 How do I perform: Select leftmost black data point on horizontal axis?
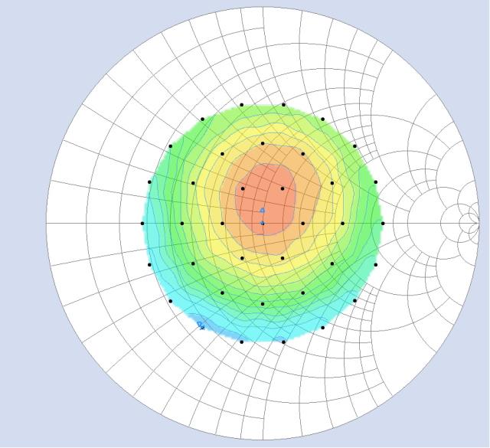(x=142, y=223)
